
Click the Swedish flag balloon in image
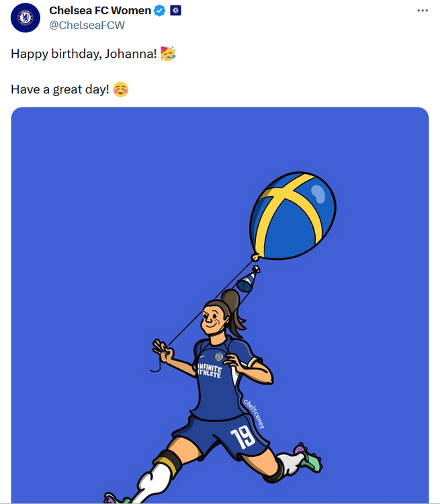[293, 216]
